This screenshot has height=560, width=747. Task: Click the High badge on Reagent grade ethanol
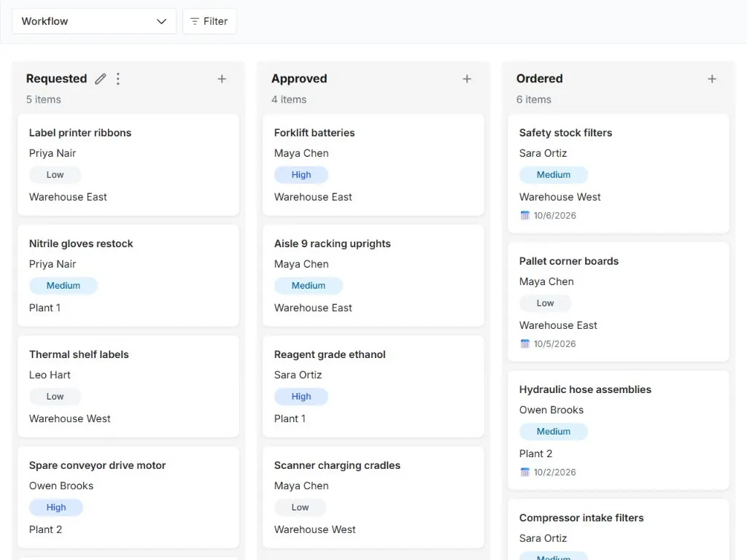(301, 397)
